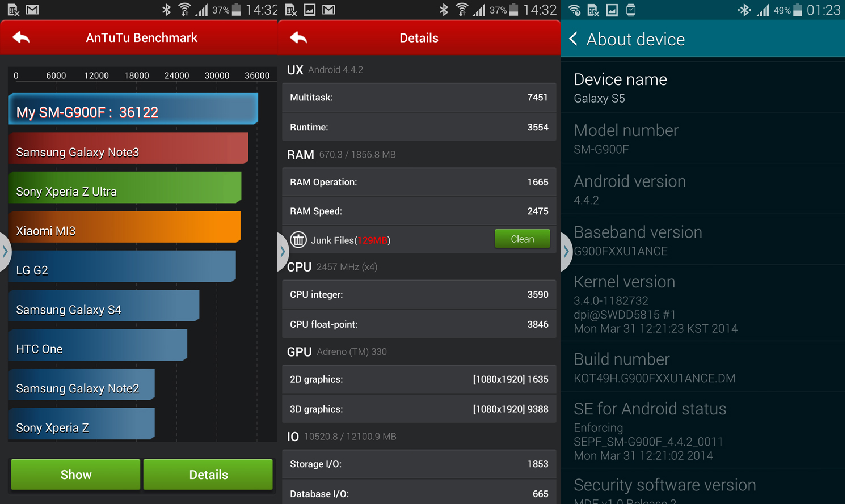Tap the back arrow in Details header
Image resolution: width=851 pixels, height=504 pixels.
coord(298,38)
